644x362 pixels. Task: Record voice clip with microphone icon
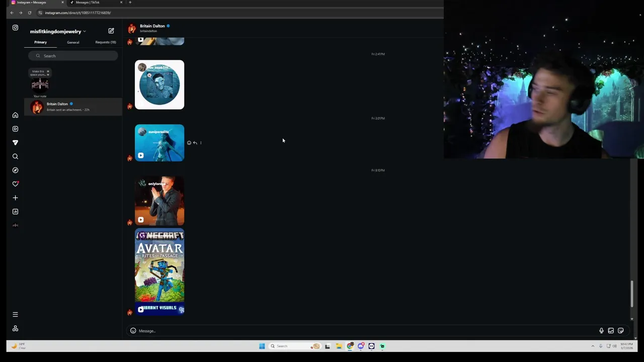[x=601, y=331]
